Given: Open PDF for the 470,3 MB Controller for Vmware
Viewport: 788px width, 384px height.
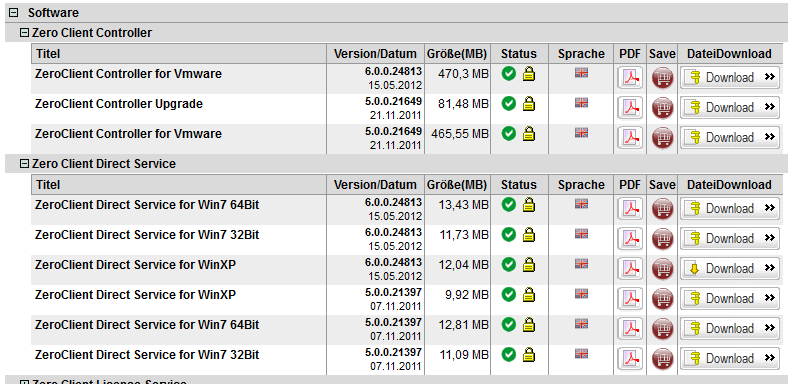Looking at the screenshot, I should pyautogui.click(x=630, y=78).
